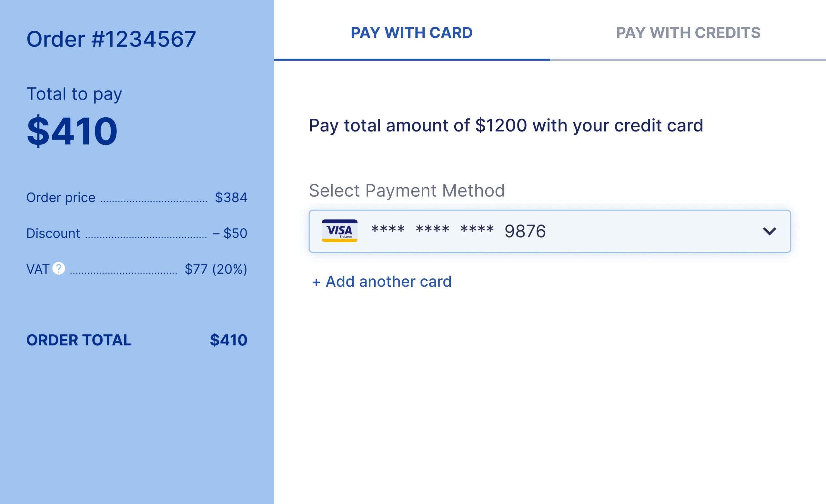Switch to the Pay With Card tab
Image resolution: width=826 pixels, height=504 pixels.
pyautogui.click(x=411, y=33)
